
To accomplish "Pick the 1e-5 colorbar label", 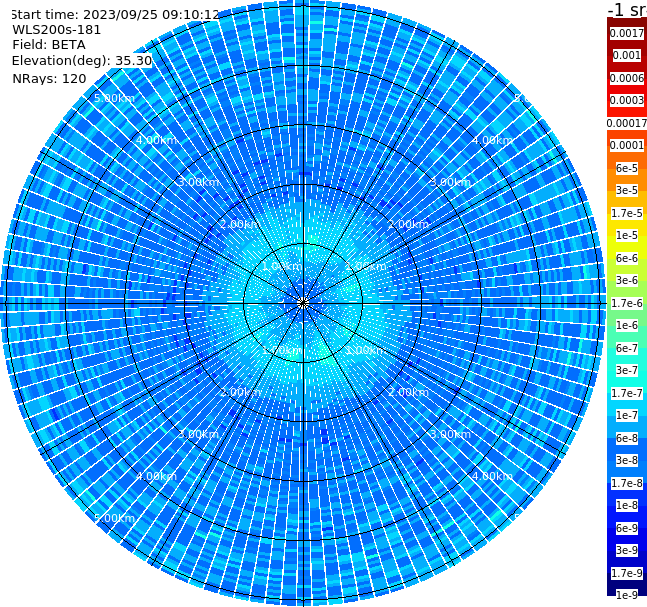I will [627, 235].
